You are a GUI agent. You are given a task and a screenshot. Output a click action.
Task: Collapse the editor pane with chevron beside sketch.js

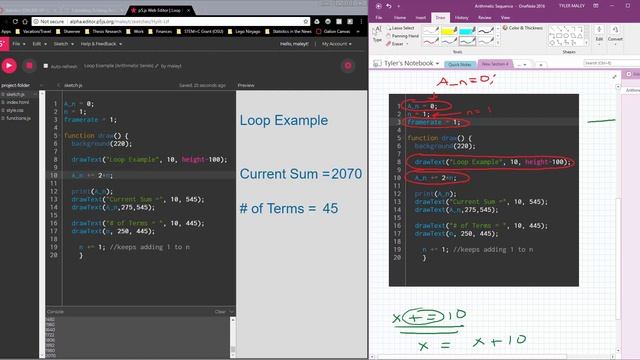click(58, 85)
